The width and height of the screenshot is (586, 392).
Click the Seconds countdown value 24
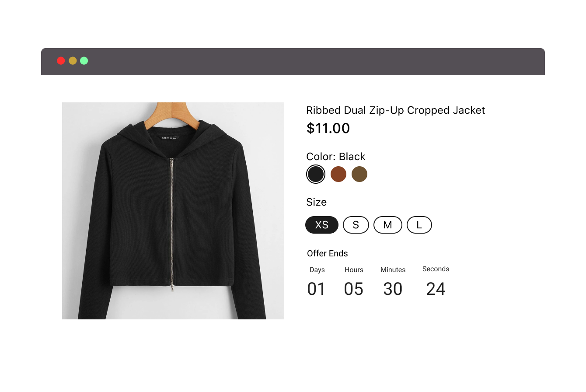436,289
